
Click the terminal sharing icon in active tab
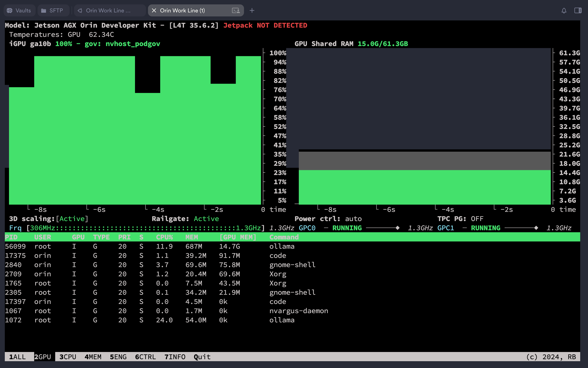click(236, 10)
